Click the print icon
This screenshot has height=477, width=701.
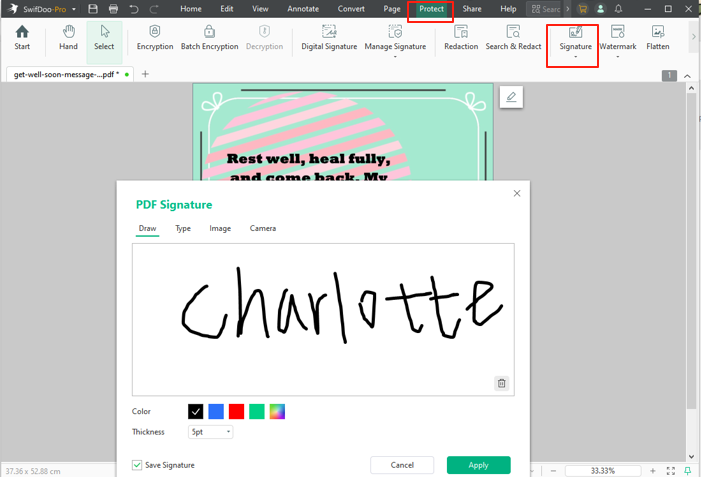point(114,8)
